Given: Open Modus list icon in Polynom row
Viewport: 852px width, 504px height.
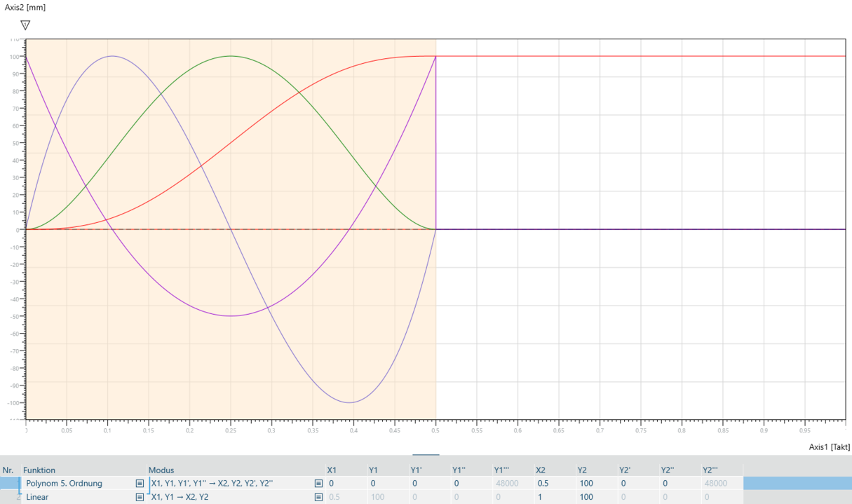Looking at the screenshot, I should (x=318, y=484).
